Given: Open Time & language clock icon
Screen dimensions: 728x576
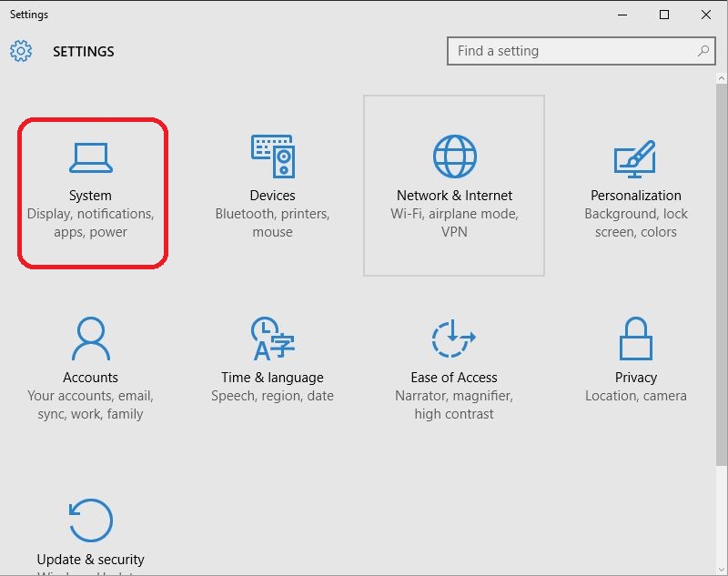Looking at the screenshot, I should tap(273, 339).
